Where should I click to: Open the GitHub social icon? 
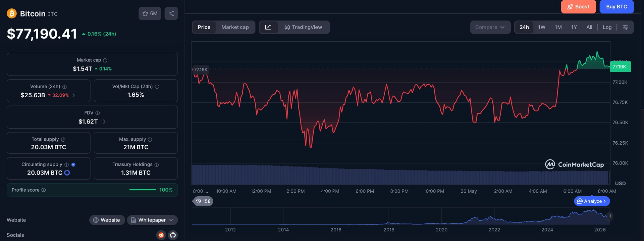tap(173, 235)
